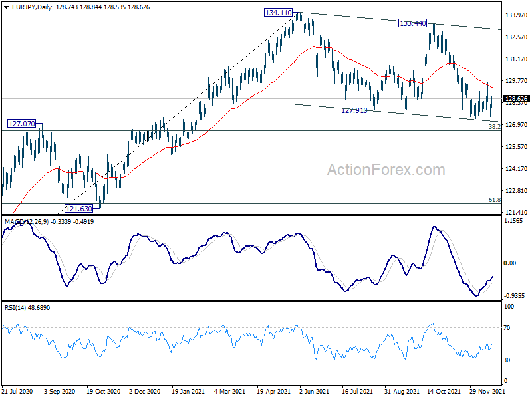The height and width of the screenshot is (399, 532).
Task: Click the 126.970 price axis value
Action: [x=517, y=125]
